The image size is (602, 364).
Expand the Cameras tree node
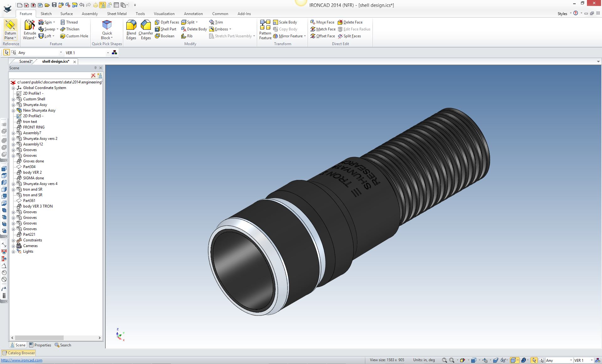coord(13,246)
